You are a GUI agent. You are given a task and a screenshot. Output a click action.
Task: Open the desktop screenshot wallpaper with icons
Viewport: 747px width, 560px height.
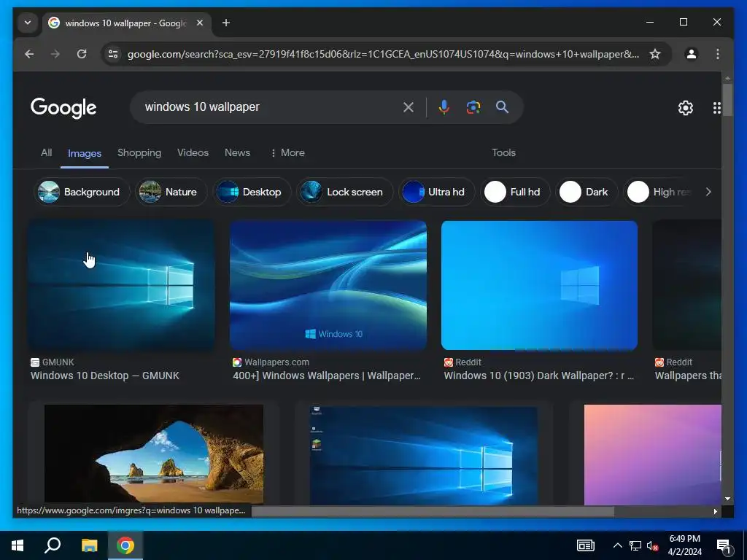pos(424,455)
